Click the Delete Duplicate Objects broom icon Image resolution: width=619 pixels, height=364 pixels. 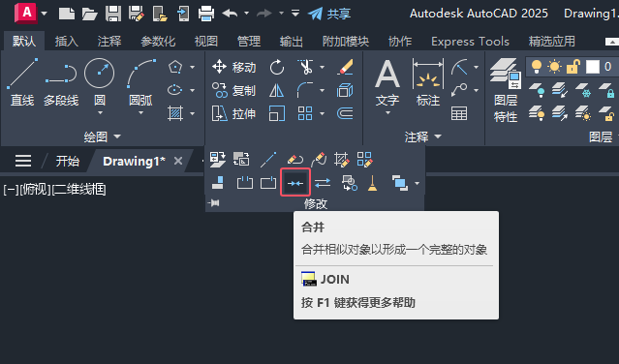(x=372, y=183)
